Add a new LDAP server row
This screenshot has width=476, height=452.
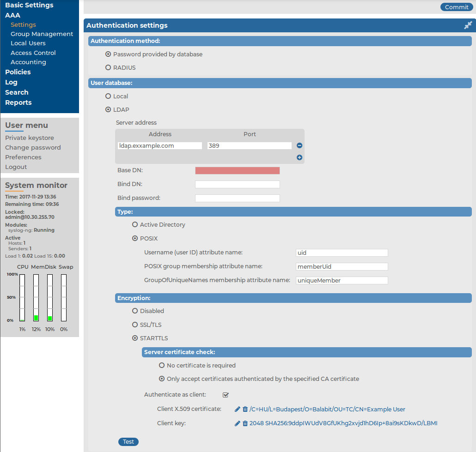299,157
